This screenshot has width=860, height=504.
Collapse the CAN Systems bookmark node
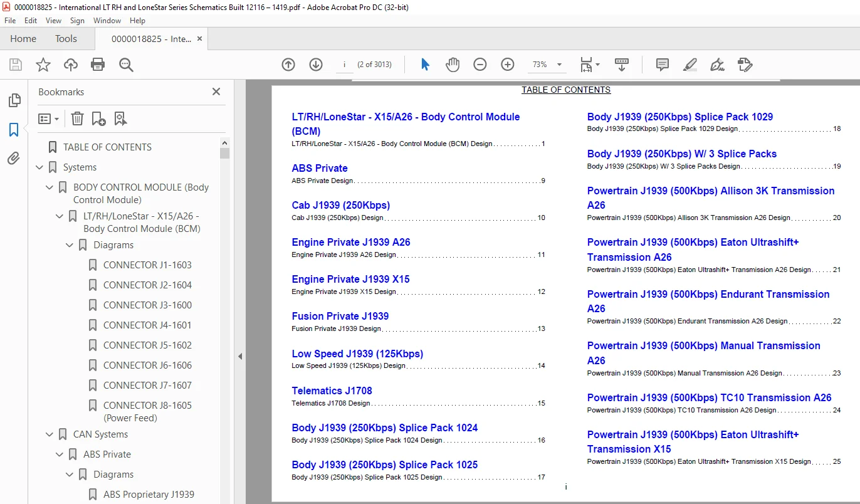point(50,434)
